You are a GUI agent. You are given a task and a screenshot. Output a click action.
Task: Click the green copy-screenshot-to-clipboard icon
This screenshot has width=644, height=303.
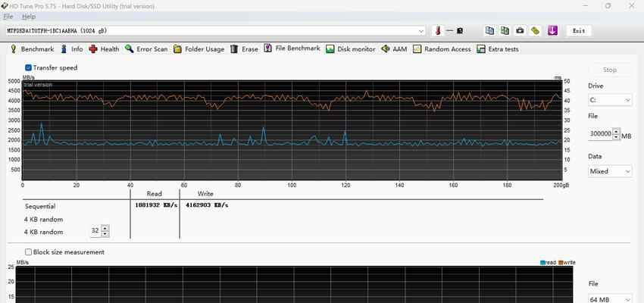(x=505, y=30)
